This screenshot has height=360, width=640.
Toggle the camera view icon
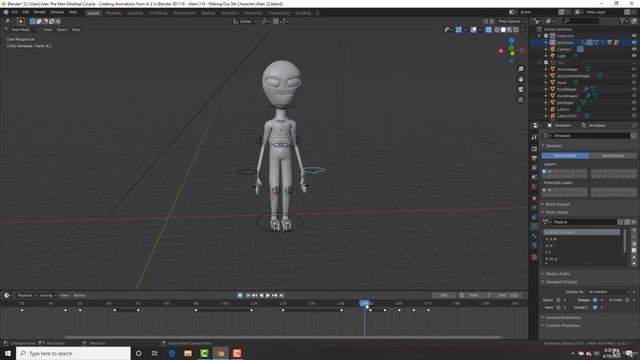click(520, 89)
